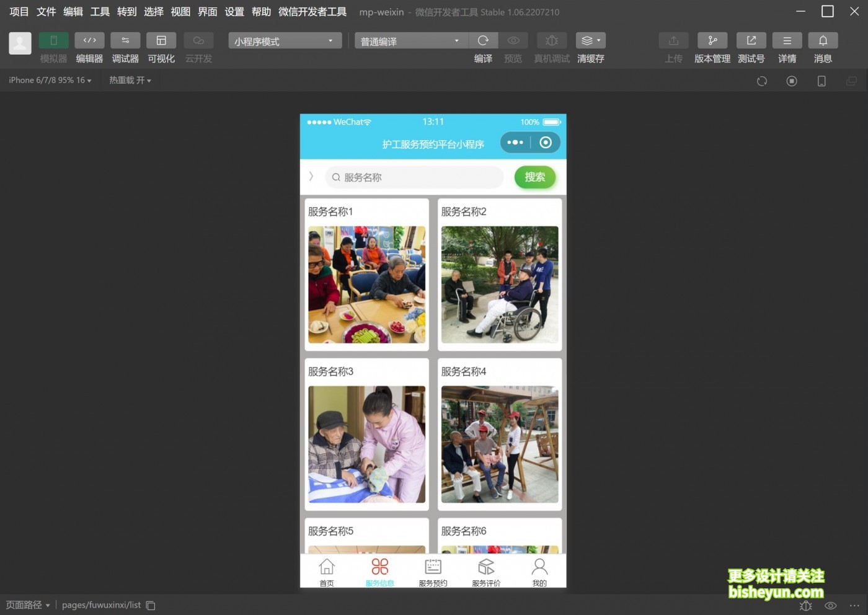Toggle the Debugger panel button
This screenshot has height=615, width=868.
click(125, 40)
